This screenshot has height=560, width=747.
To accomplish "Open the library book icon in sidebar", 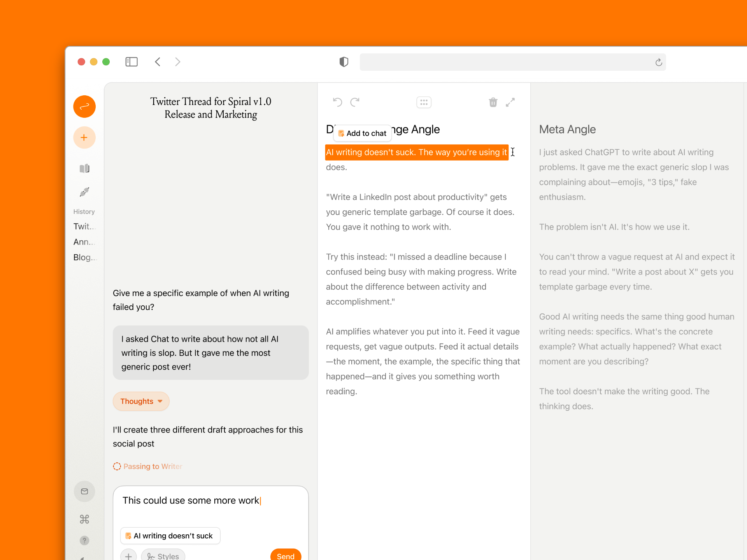I will pyautogui.click(x=84, y=168).
